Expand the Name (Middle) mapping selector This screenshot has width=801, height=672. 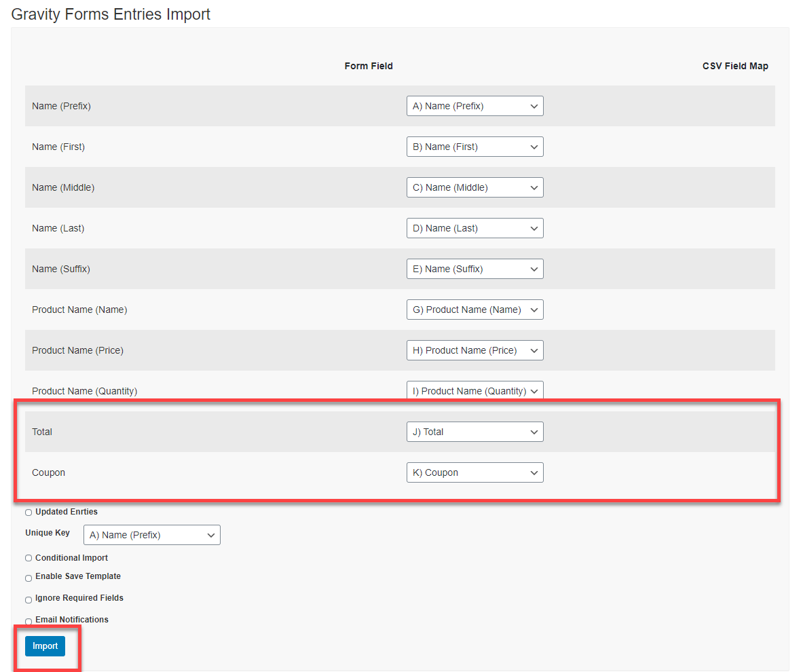point(474,187)
